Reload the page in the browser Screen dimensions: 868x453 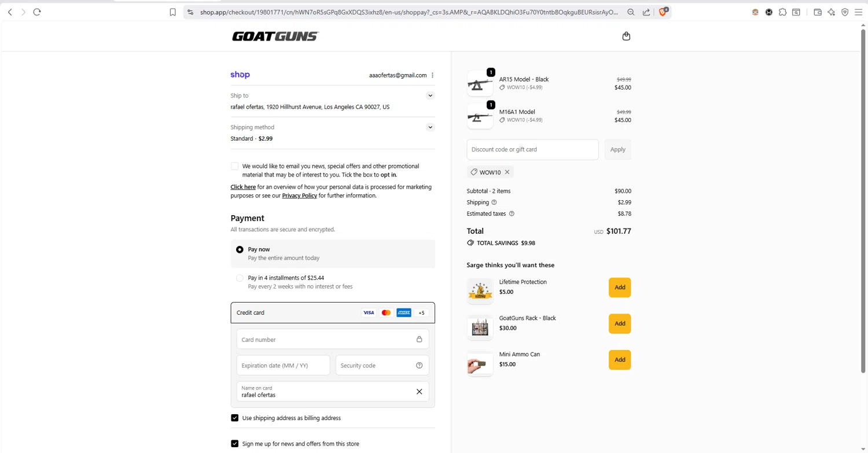(37, 12)
